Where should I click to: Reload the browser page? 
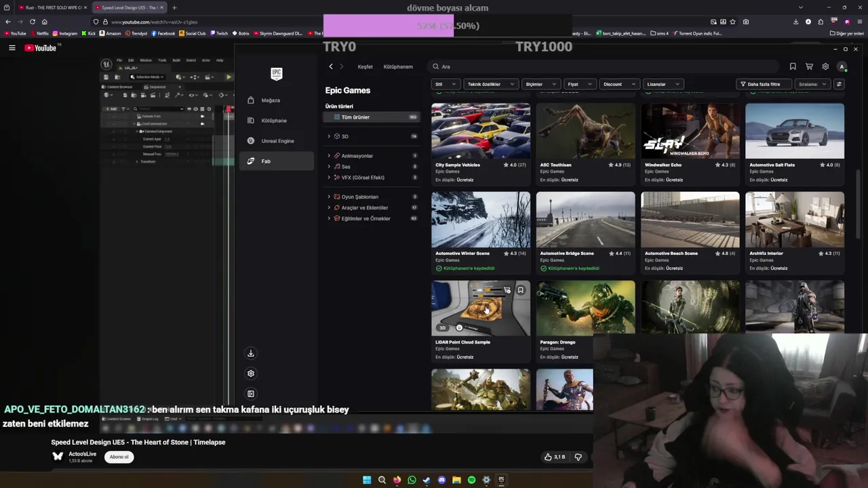pyautogui.click(x=32, y=22)
